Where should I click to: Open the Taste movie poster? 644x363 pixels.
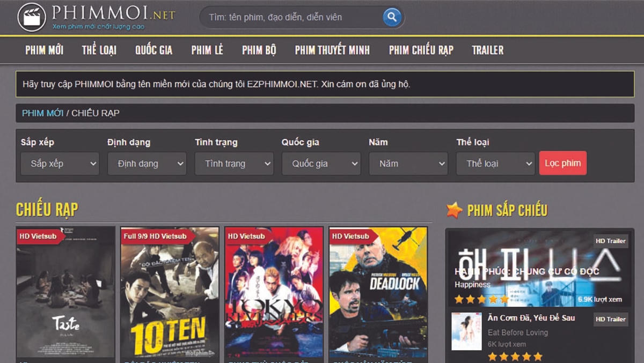(x=65, y=292)
